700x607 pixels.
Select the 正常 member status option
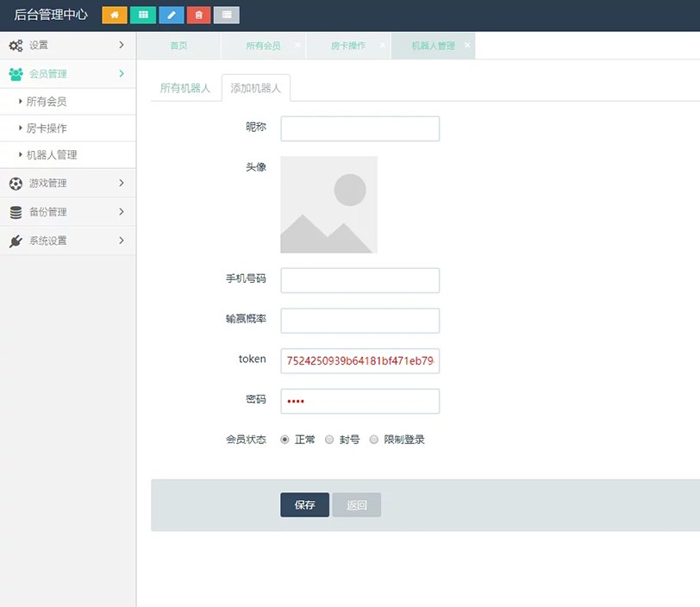click(x=285, y=440)
